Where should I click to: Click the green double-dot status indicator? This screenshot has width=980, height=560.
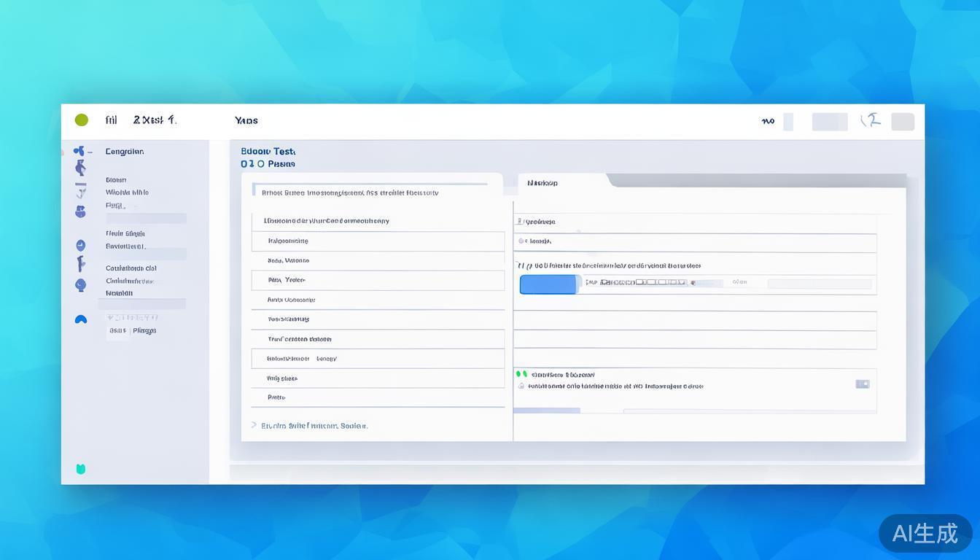[x=521, y=374]
